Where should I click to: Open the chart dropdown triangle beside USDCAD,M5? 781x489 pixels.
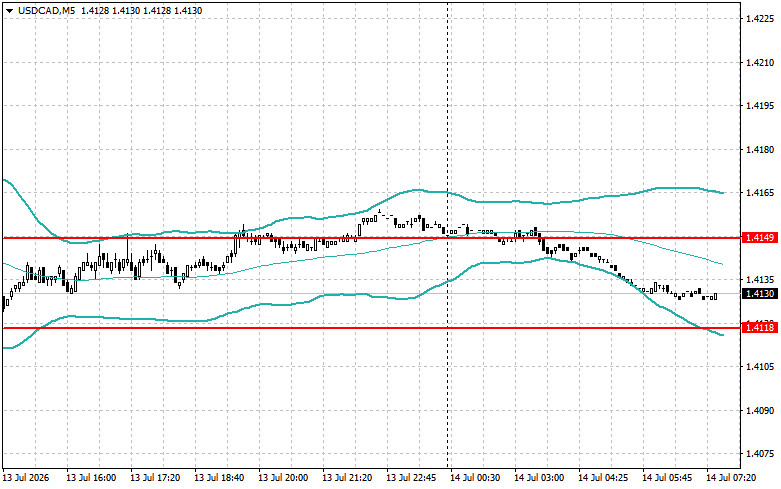tap(9, 10)
